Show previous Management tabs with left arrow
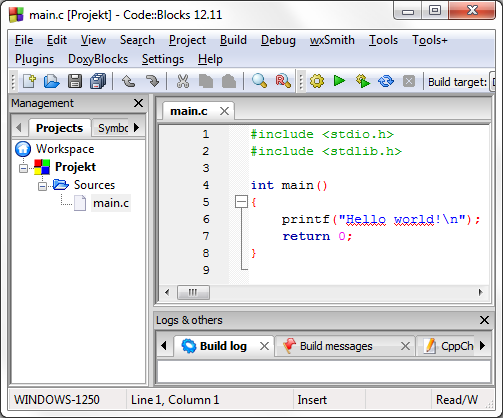The width and height of the screenshot is (503, 418). [19, 127]
